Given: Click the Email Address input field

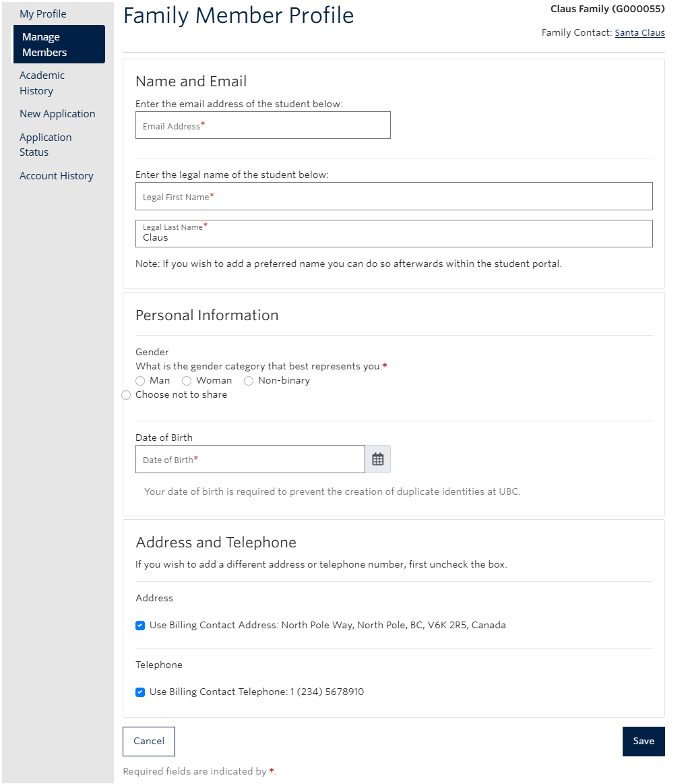Looking at the screenshot, I should click(x=263, y=125).
